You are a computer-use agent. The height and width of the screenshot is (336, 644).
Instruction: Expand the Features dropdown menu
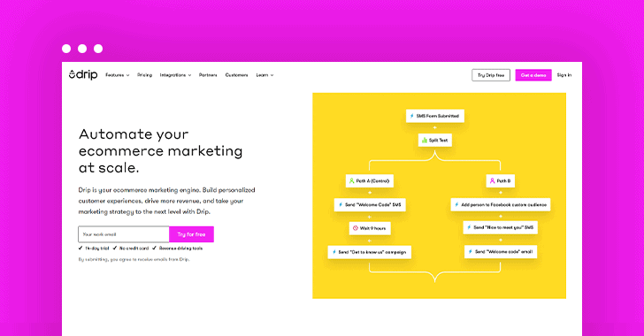point(118,75)
